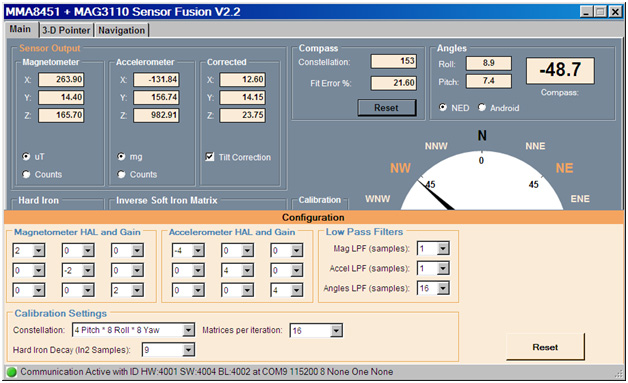Click the Corrected X value field 12.60
Screen dimensions: 628x383
(x=243, y=79)
